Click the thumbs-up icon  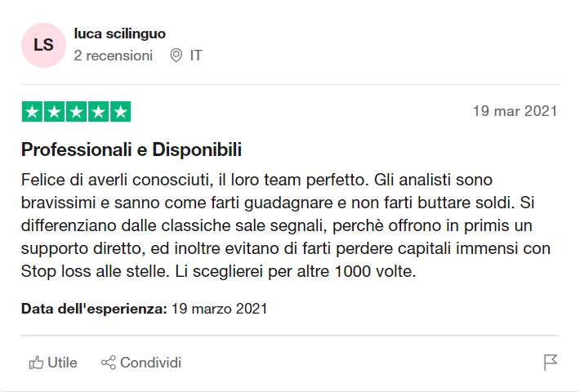click(x=36, y=363)
